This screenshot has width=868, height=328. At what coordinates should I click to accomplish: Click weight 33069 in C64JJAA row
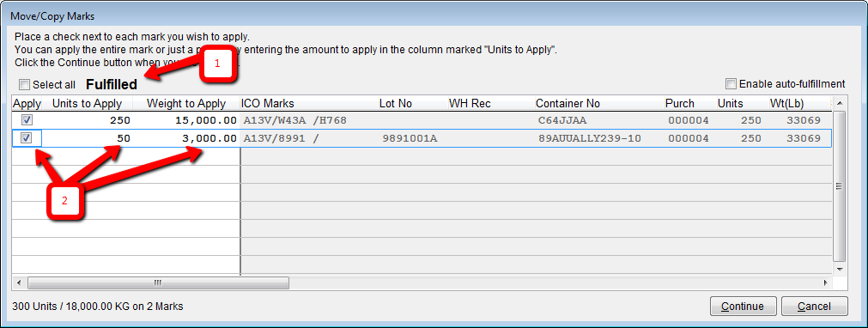pos(804,121)
